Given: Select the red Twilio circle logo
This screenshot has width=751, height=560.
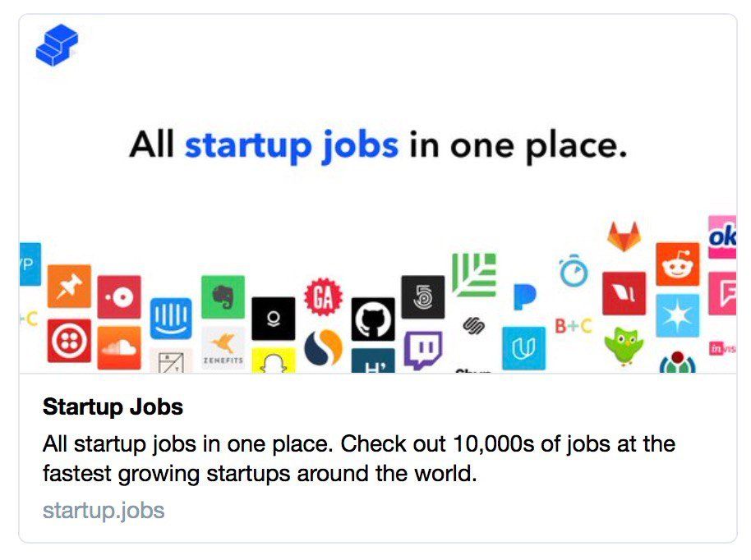Looking at the screenshot, I should [69, 340].
